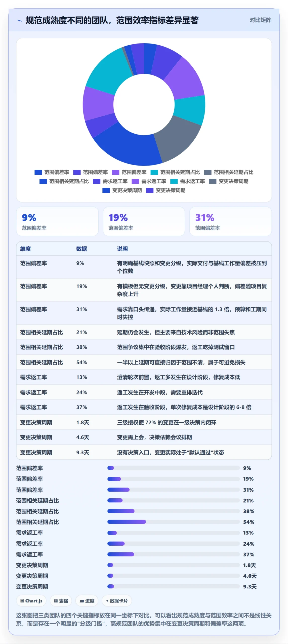This screenshot has width=288, height=644.
Task: Click the description starting 三级授权使 72%
Action: (167, 422)
